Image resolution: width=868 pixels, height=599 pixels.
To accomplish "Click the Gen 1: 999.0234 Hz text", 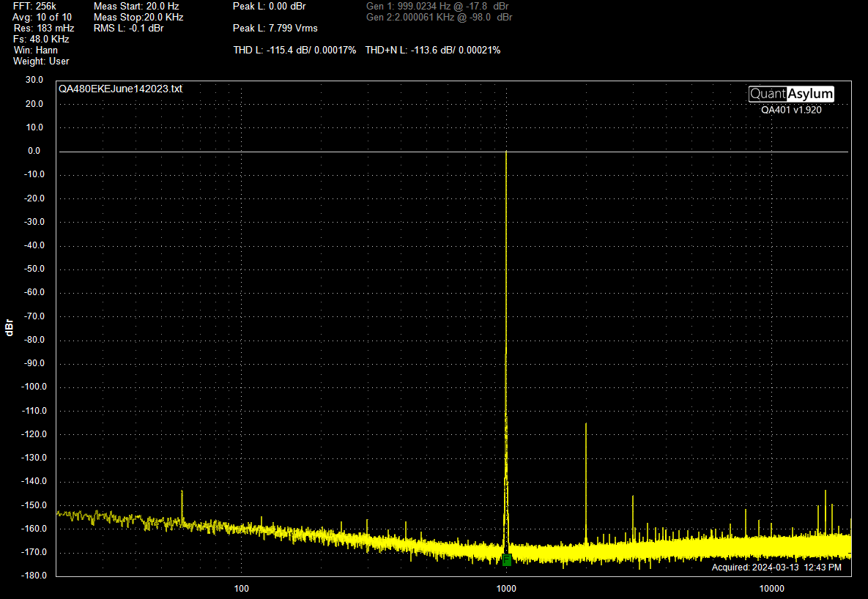I will coord(437,6).
